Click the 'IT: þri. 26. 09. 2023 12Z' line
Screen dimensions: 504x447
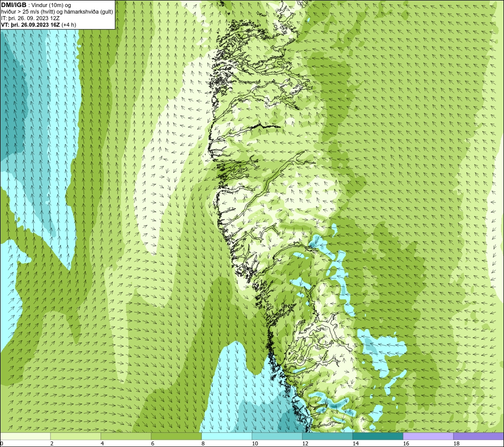[x=30, y=18]
